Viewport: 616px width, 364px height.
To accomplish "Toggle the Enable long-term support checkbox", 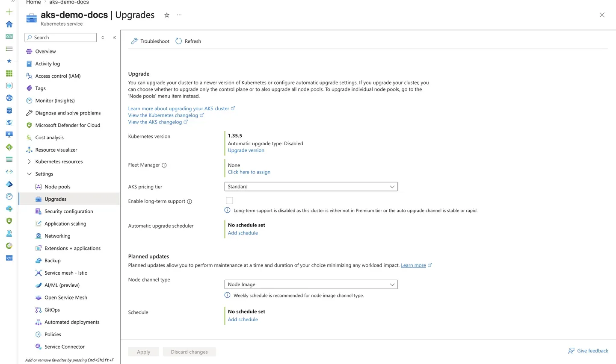I will [x=229, y=200].
